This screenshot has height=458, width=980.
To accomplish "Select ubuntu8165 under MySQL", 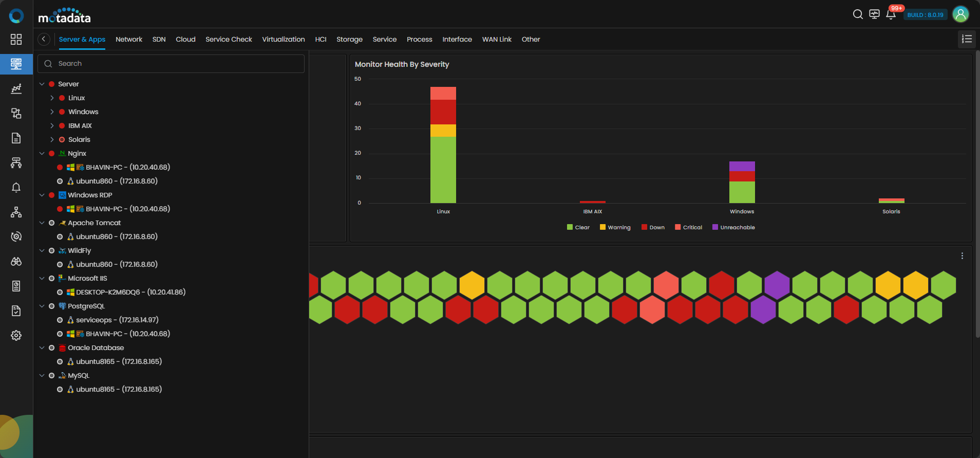I will click(119, 389).
